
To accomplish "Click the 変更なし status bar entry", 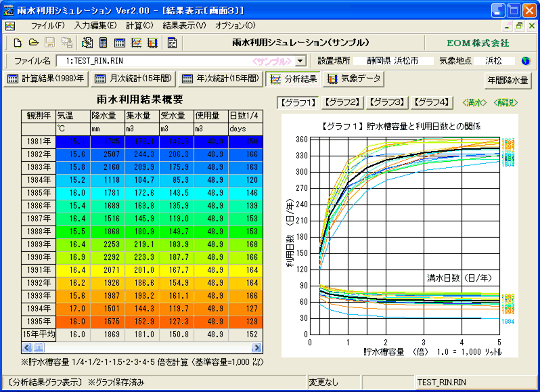I will click(x=333, y=383).
